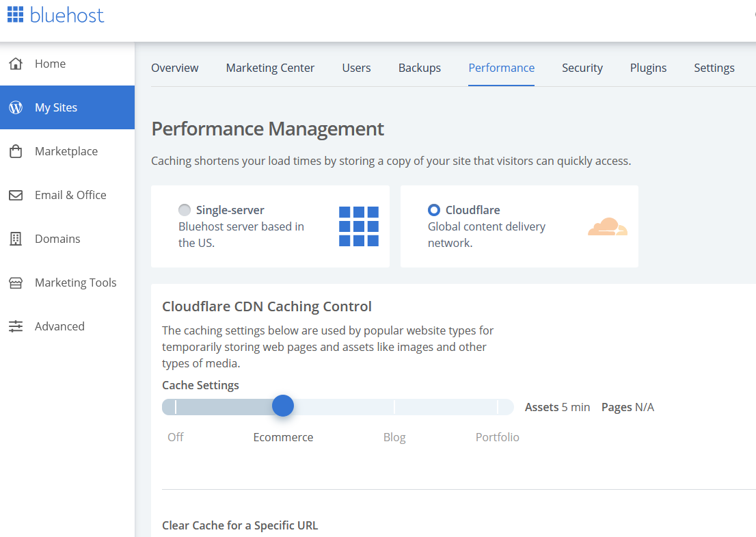756x537 pixels.
Task: Click the Portfolio label under the cache slider
Action: tap(497, 437)
